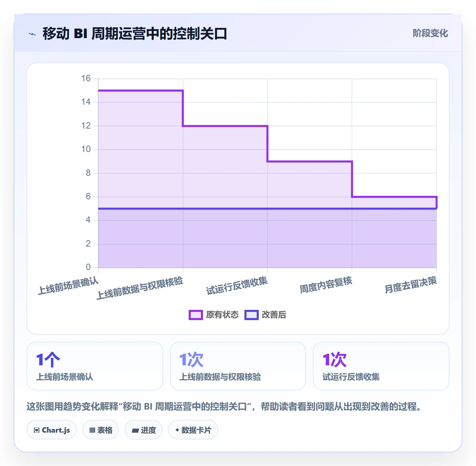Select the Chart.js tag chip
The width and height of the screenshot is (476, 466).
coord(52,430)
